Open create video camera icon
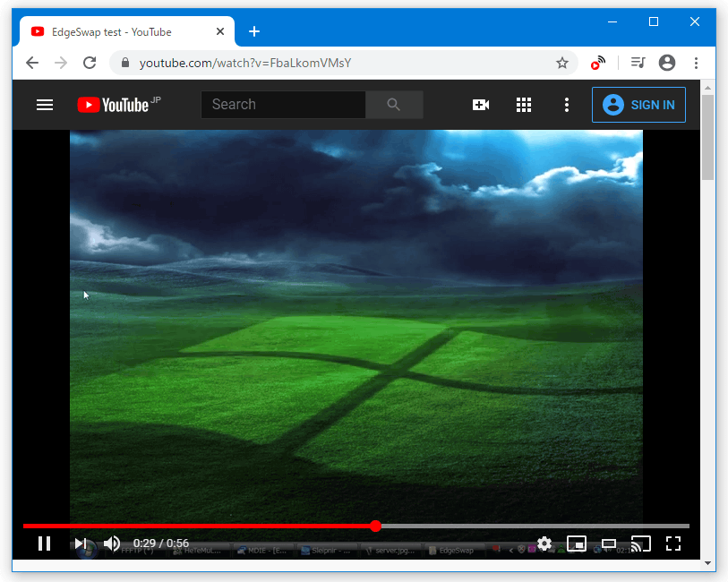 click(x=481, y=105)
